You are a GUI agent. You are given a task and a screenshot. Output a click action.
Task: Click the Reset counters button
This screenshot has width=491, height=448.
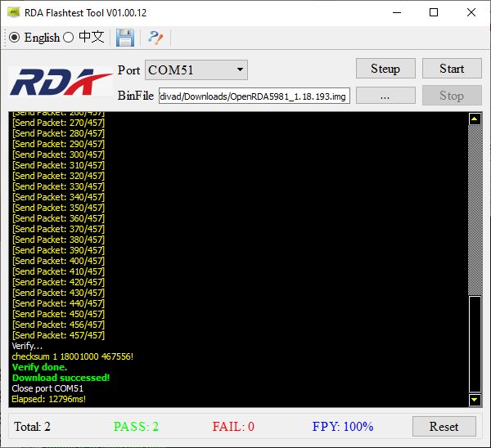pos(444,427)
